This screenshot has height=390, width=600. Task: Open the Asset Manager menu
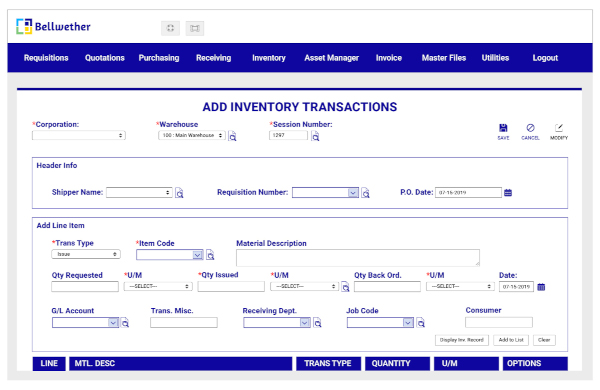331,58
